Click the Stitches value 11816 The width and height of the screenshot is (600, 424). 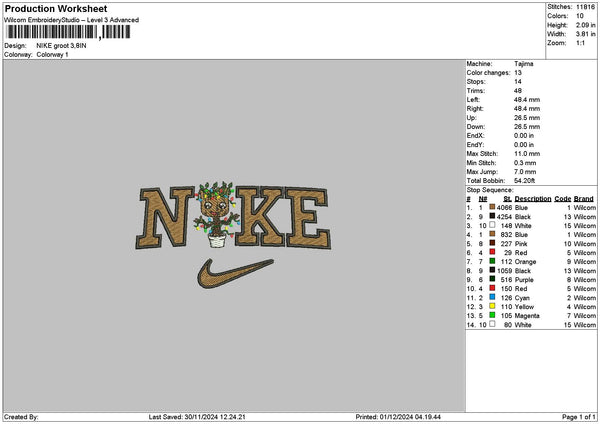[585, 7]
